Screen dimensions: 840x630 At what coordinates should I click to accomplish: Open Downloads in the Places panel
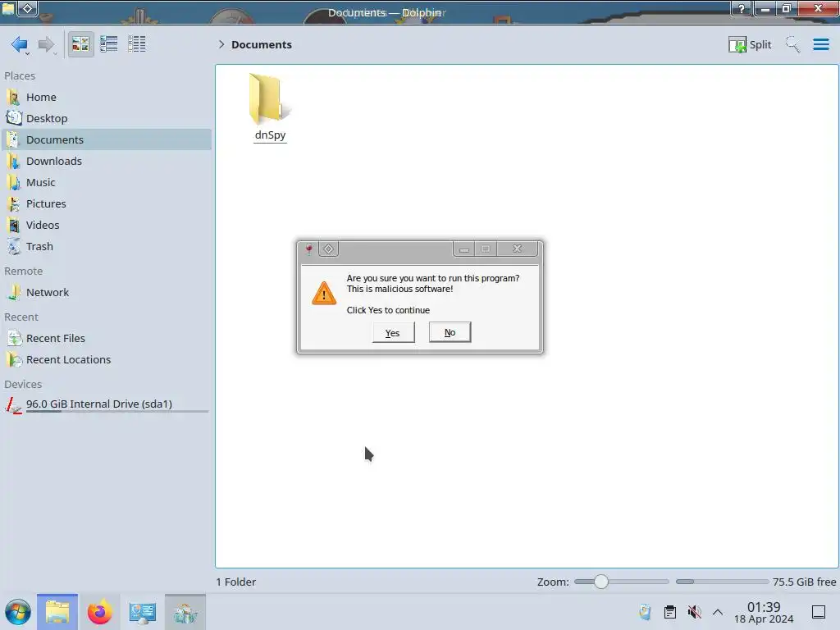[x=107, y=162]
